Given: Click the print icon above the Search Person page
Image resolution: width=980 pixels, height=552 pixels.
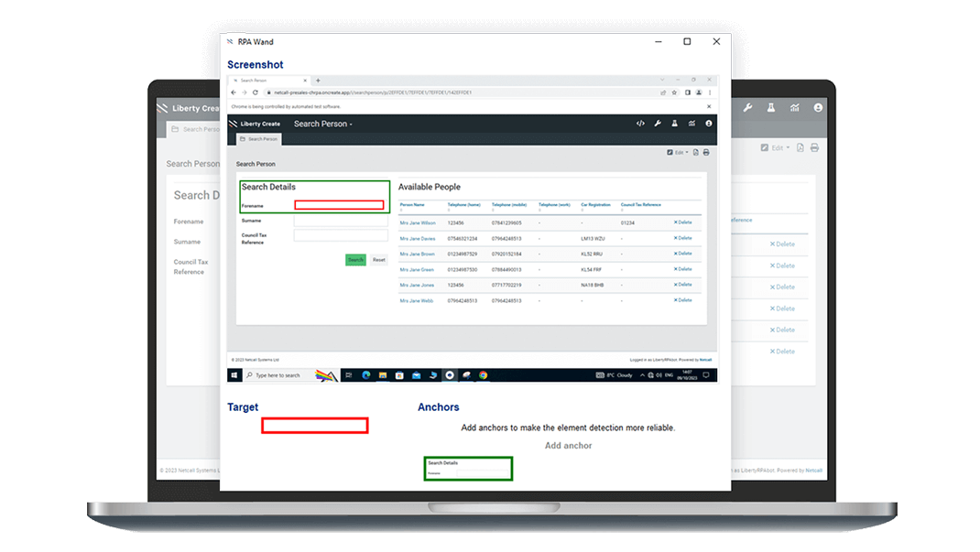Looking at the screenshot, I should (706, 152).
